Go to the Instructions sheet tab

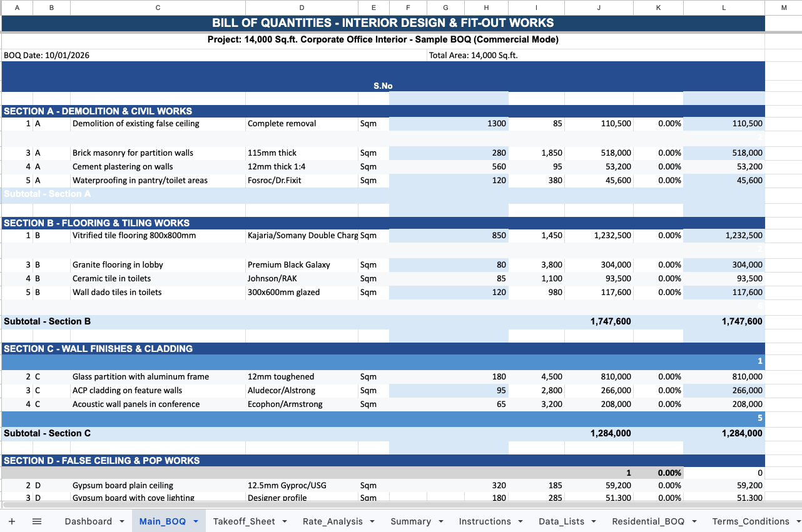coord(484,521)
